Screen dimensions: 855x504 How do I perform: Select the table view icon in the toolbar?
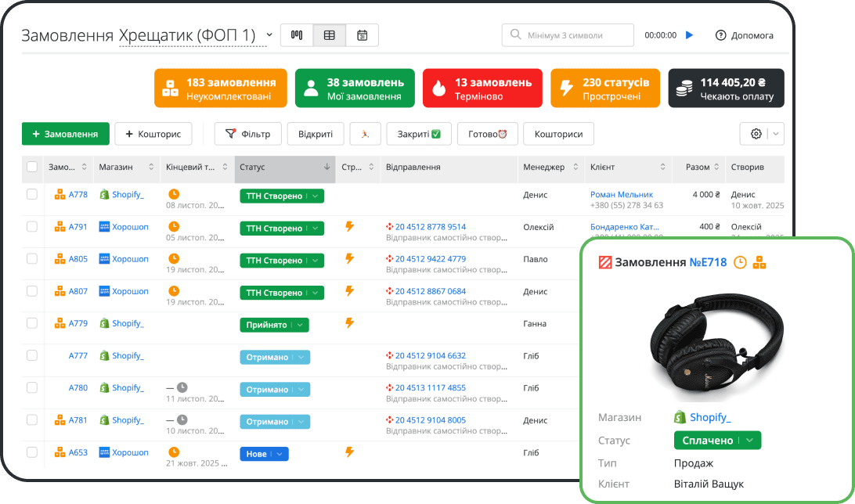(329, 35)
